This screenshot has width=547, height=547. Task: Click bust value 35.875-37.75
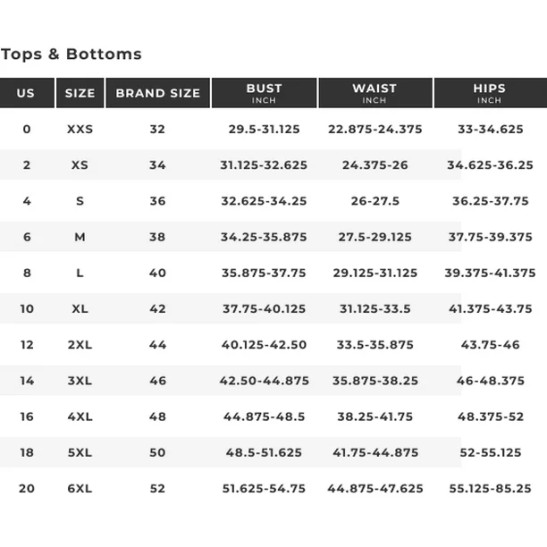[264, 273]
